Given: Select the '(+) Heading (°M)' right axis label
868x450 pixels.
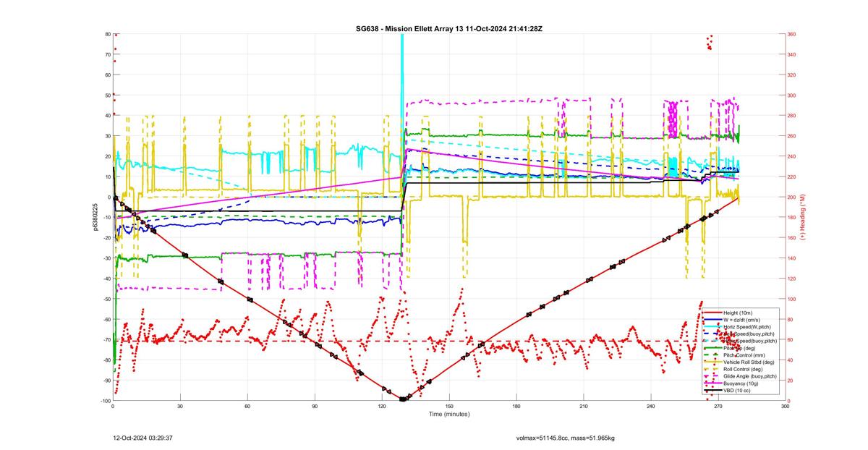Looking at the screenshot, I should pyautogui.click(x=802, y=217).
